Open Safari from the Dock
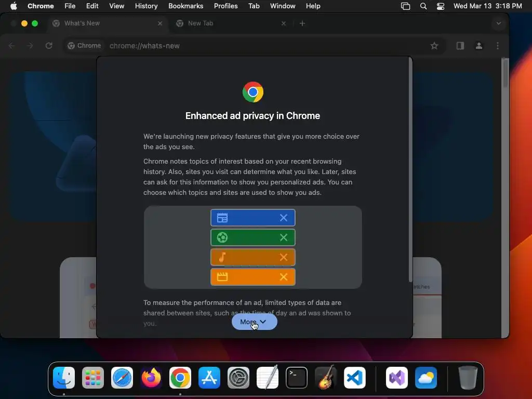The width and height of the screenshot is (532, 399). tap(122, 378)
